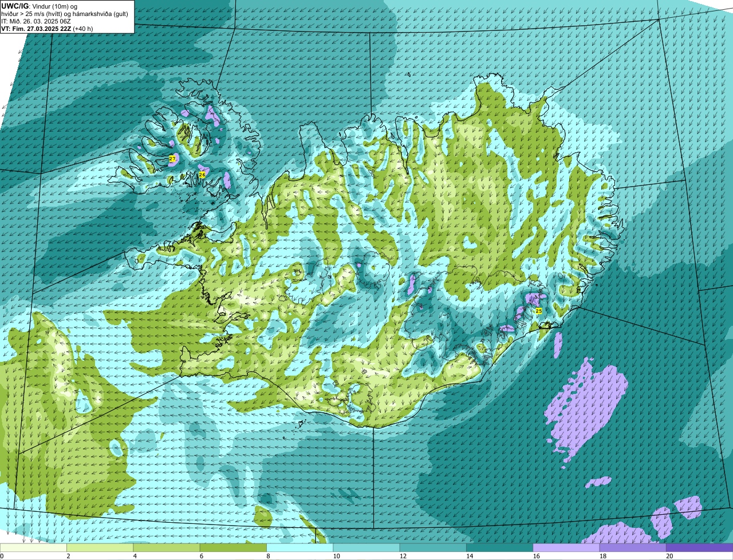Screen dimensions: 733x560
Task: Click the yellow gust marker labeled 25
Action: (x=538, y=311)
